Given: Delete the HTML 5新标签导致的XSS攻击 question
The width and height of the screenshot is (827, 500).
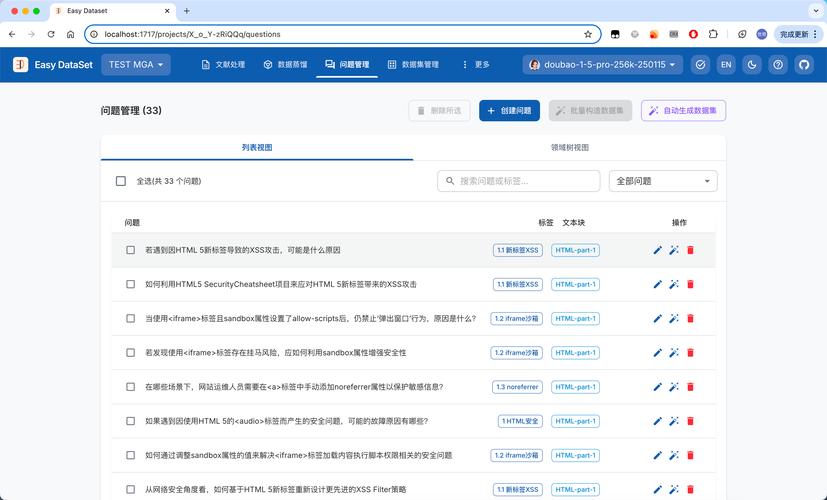Looking at the screenshot, I should pyautogui.click(x=690, y=250).
